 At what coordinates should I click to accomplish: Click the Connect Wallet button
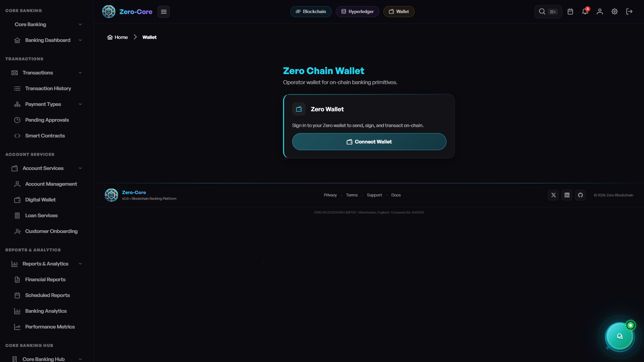pos(369,142)
